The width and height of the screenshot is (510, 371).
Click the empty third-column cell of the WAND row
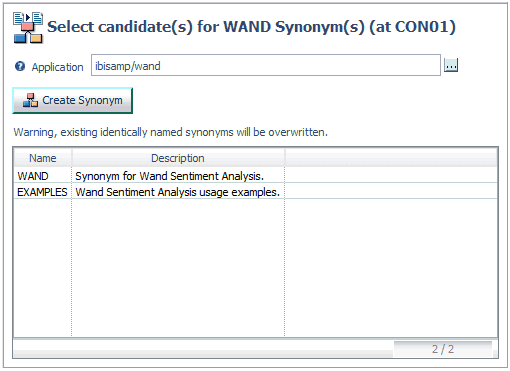click(391, 176)
